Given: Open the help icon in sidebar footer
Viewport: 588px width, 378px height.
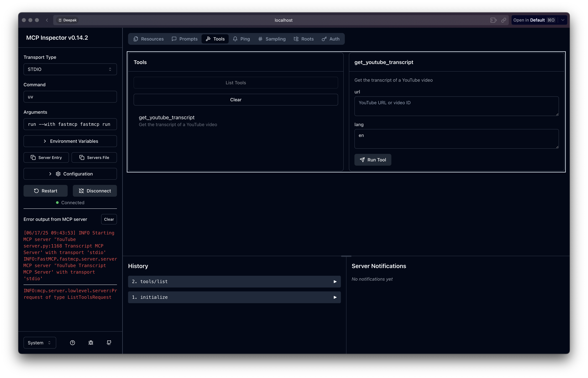Looking at the screenshot, I should pos(72,343).
